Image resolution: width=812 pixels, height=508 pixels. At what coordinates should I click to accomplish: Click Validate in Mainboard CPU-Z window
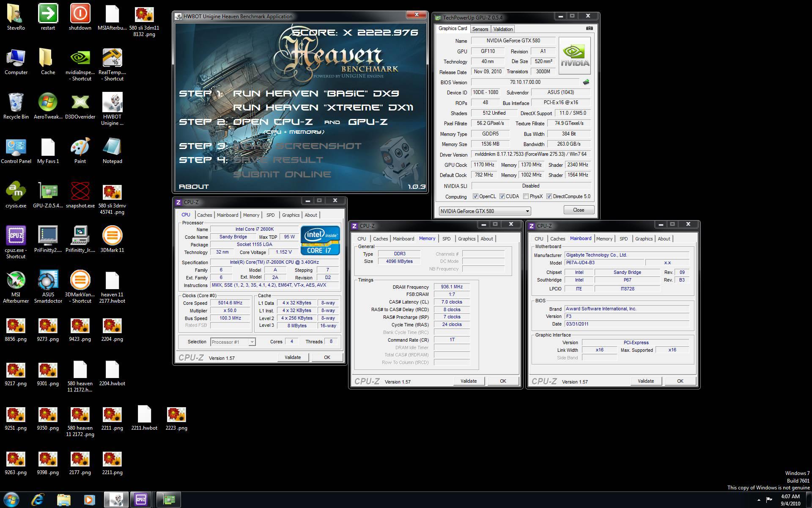pyautogui.click(x=645, y=381)
